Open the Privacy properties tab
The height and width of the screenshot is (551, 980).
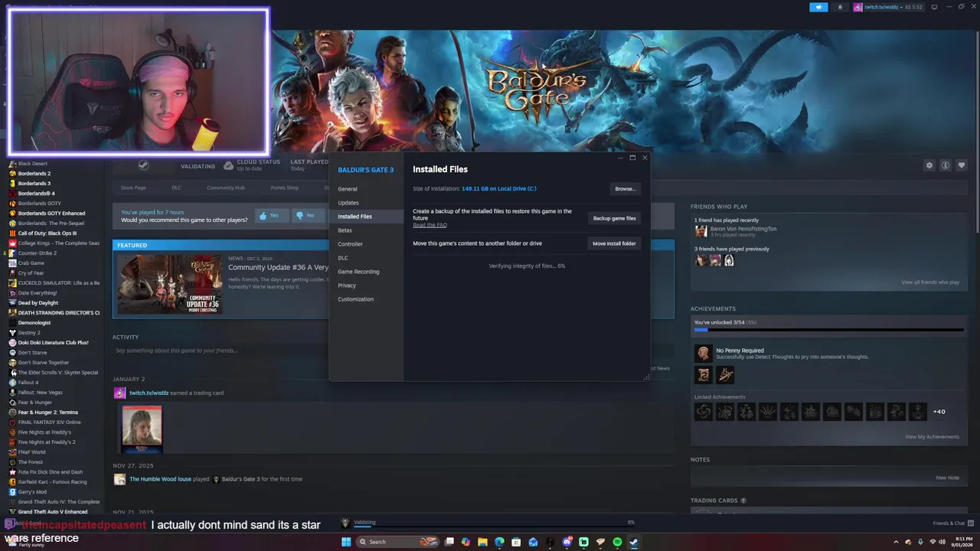click(347, 285)
